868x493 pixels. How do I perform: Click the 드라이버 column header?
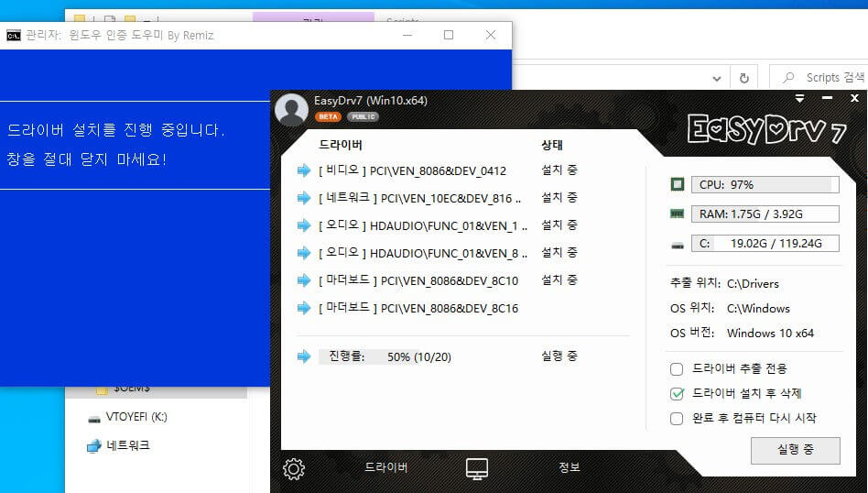[x=341, y=145]
